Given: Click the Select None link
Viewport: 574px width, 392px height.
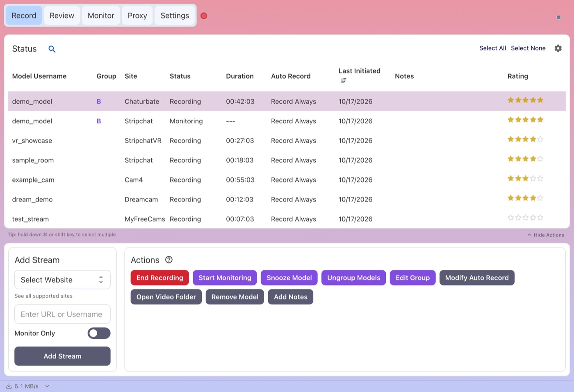Looking at the screenshot, I should point(528,48).
